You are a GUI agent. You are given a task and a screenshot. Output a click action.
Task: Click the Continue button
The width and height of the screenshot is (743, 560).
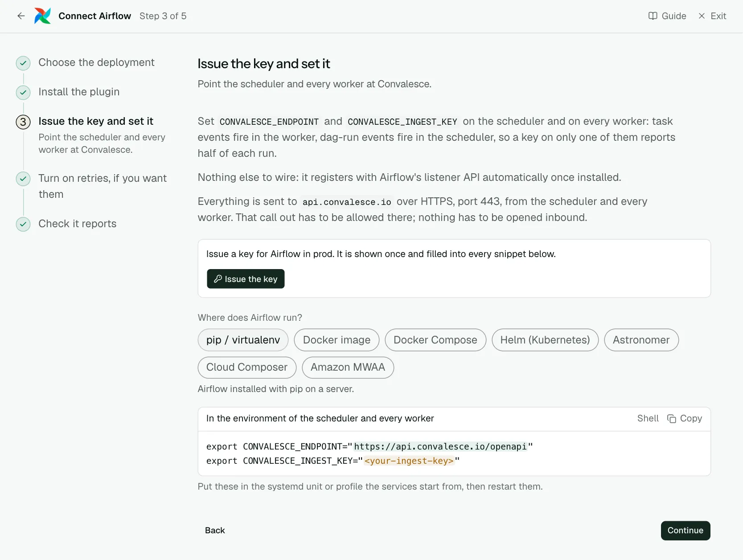tap(686, 531)
